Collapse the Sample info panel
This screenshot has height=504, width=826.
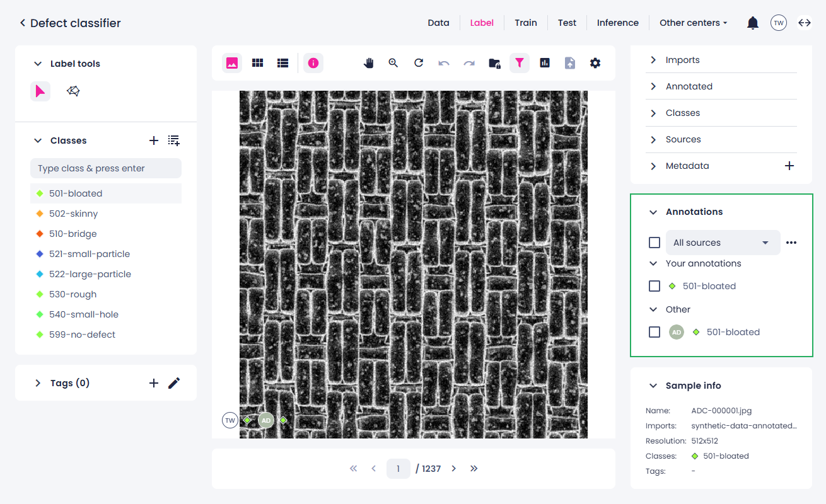(x=653, y=386)
